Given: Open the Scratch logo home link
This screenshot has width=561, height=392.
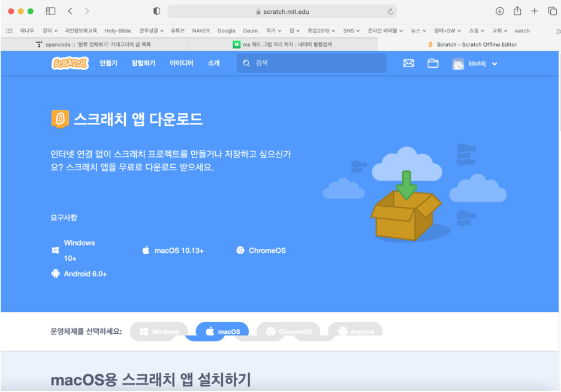Looking at the screenshot, I should click(70, 64).
